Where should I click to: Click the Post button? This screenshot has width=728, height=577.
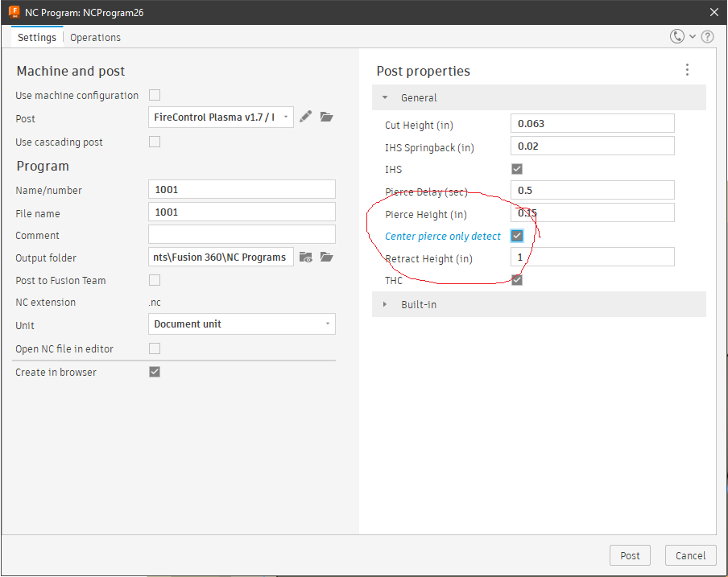[630, 555]
